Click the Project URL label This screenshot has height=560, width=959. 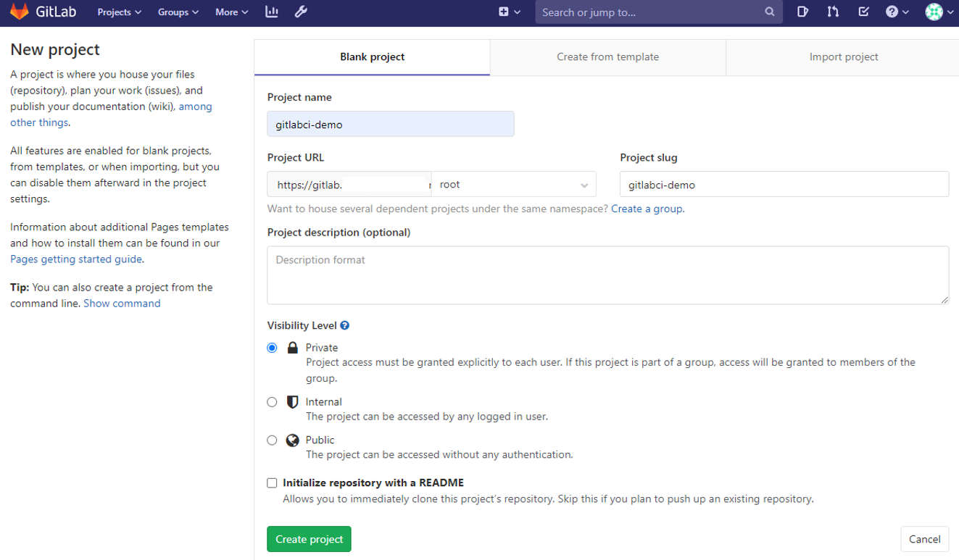296,158
